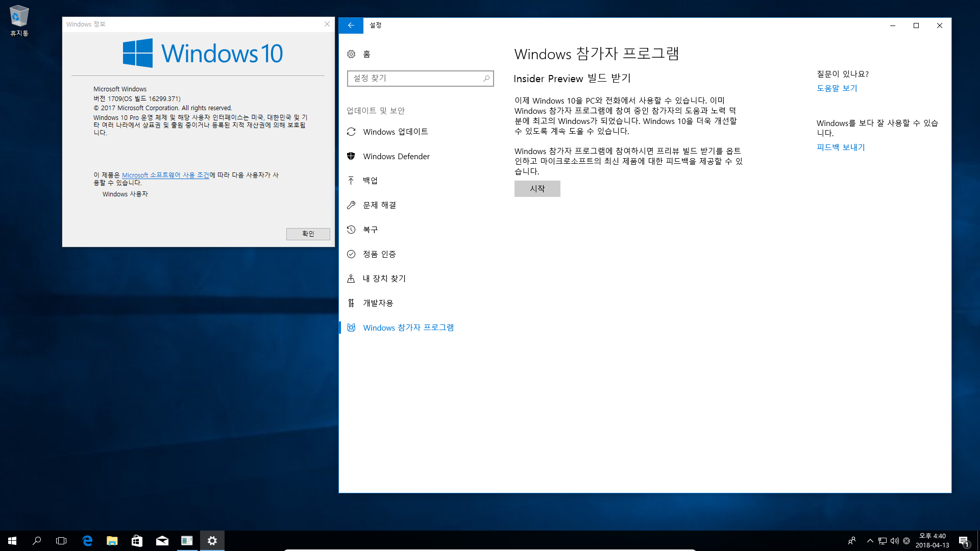Open the 피드백 보내기 feedback link
The height and width of the screenshot is (551, 980).
pos(841,147)
